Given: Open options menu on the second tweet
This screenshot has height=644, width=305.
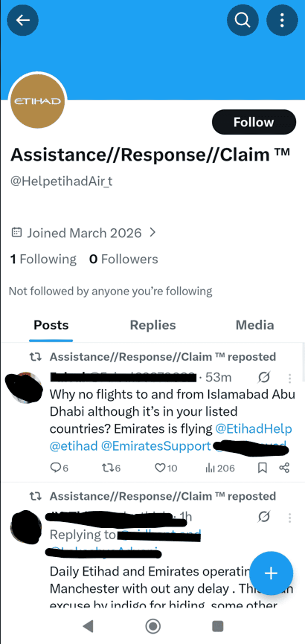Looking at the screenshot, I should pyautogui.click(x=289, y=517).
